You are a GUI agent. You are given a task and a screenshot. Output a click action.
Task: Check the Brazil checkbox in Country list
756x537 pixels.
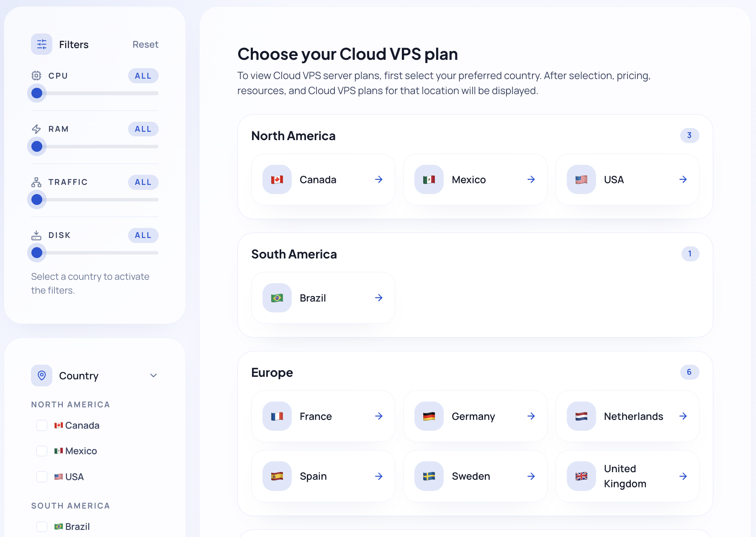coord(42,527)
